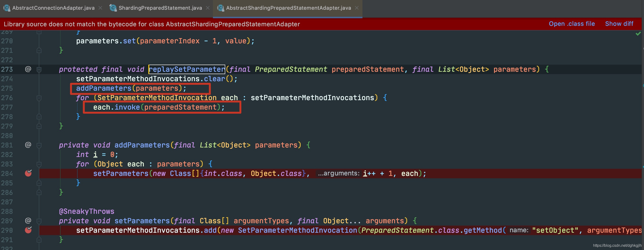The image size is (644, 250).
Task: Click the library source mismatch warning message
Action: [x=152, y=24]
